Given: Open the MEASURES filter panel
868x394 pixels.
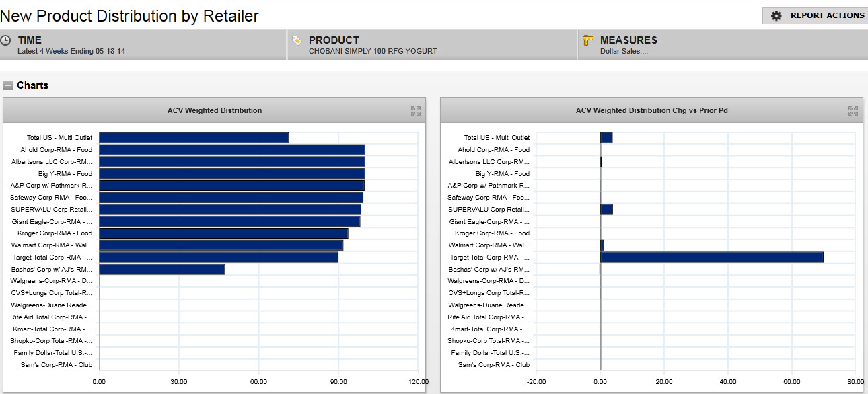Looking at the screenshot, I should click(723, 45).
